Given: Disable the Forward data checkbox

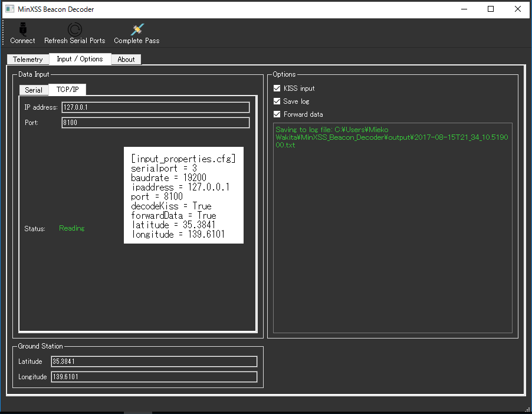Looking at the screenshot, I should pyautogui.click(x=277, y=114).
